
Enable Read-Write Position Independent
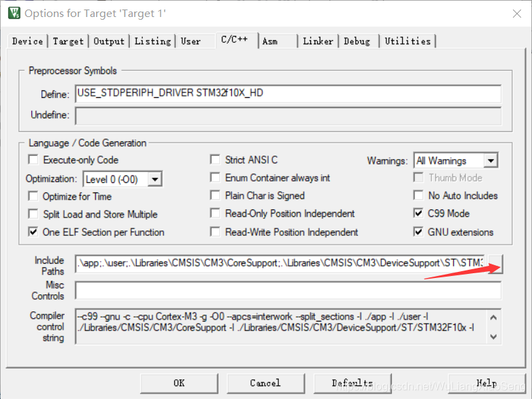tap(215, 232)
